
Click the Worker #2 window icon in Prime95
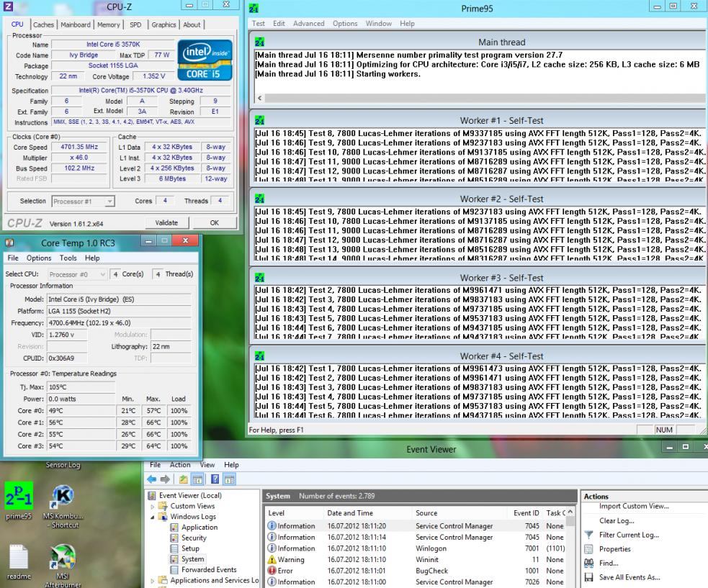point(259,199)
